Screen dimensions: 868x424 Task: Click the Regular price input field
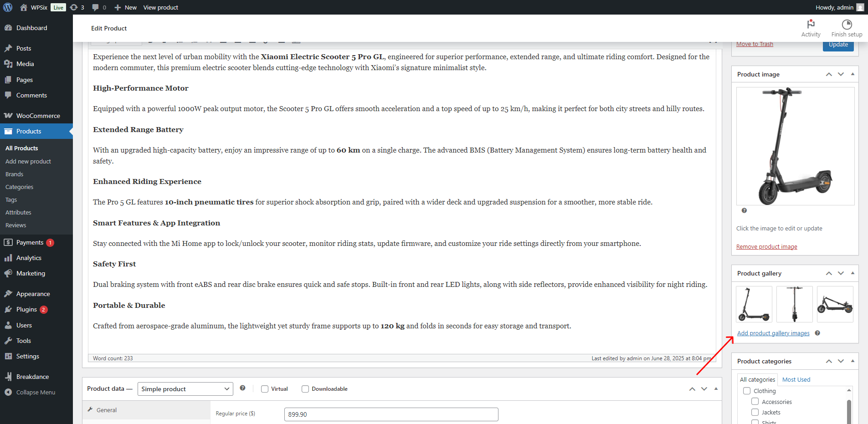pyautogui.click(x=391, y=414)
